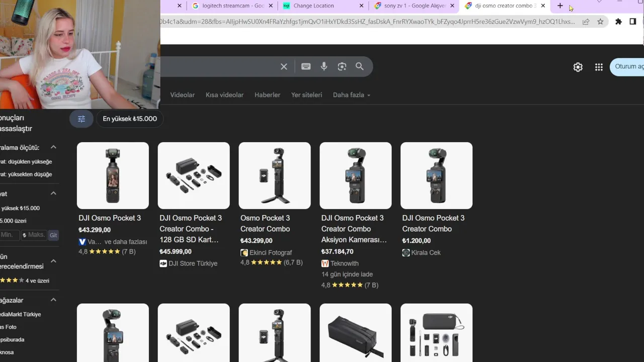Open the Kirala Cek product thumbnail
Image resolution: width=644 pixels, height=362 pixels.
(x=437, y=175)
